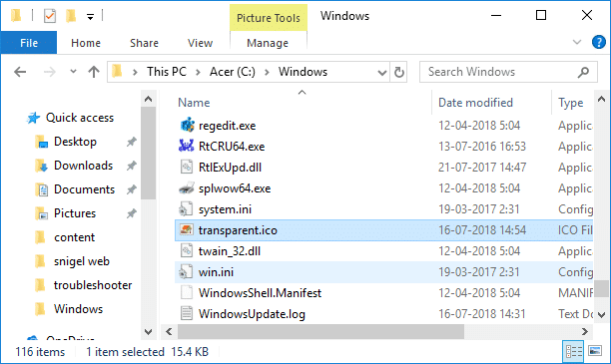
Task: Switch to details view layout
Action: [573, 352]
